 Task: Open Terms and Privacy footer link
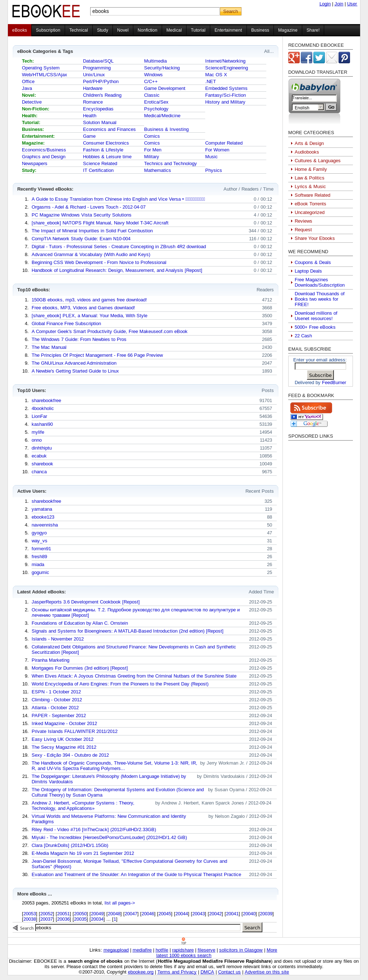[177, 972]
